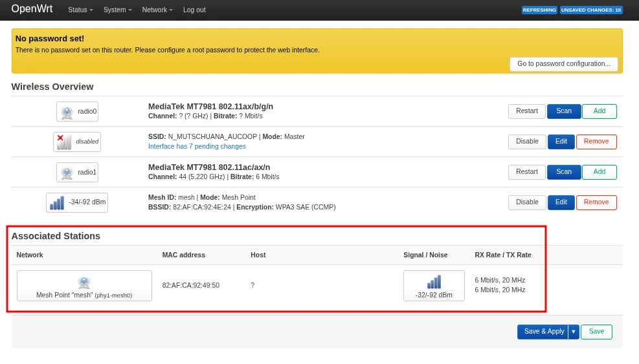Click 'MediaTek MT7981 802.11ac/ax/n' title
Screen dimensions: 639x364
(209, 167)
